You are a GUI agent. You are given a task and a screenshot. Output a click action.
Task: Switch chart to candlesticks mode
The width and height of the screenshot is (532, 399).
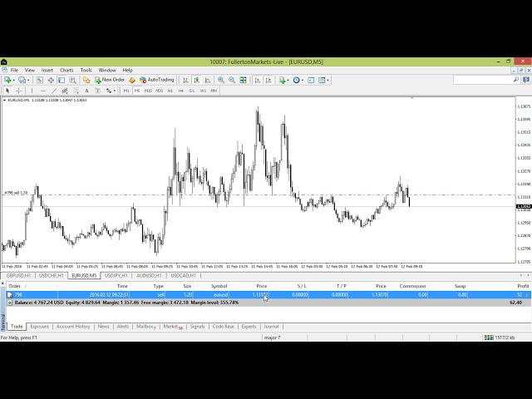pos(196,80)
